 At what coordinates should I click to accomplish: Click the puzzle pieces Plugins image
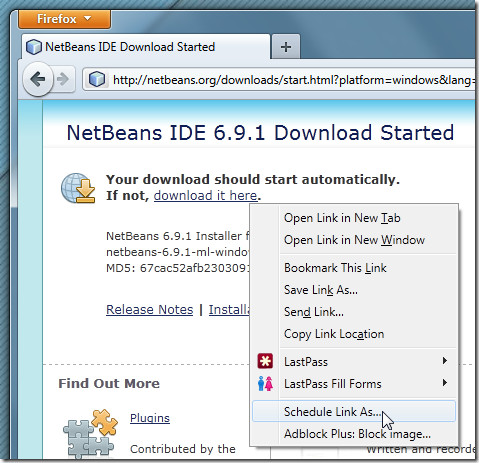90,433
